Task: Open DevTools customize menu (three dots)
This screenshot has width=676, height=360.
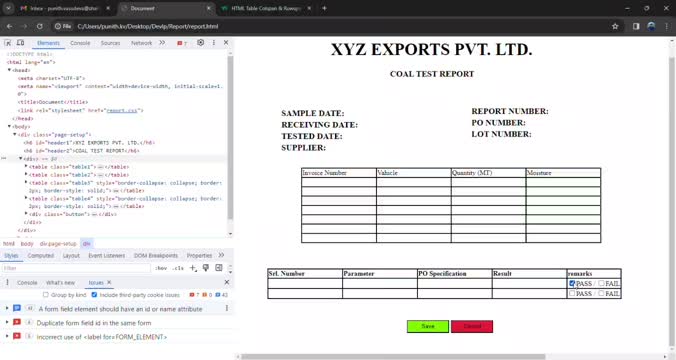Action: point(214,43)
